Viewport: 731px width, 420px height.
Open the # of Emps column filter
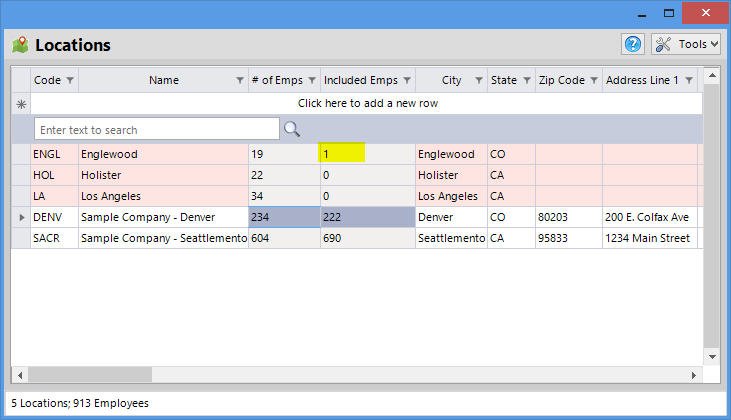[312, 80]
